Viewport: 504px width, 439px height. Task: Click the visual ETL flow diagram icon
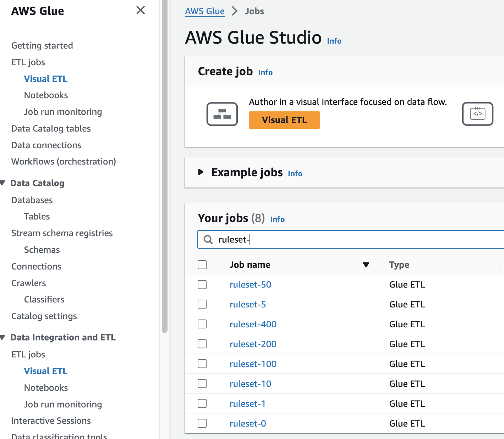pos(222,114)
